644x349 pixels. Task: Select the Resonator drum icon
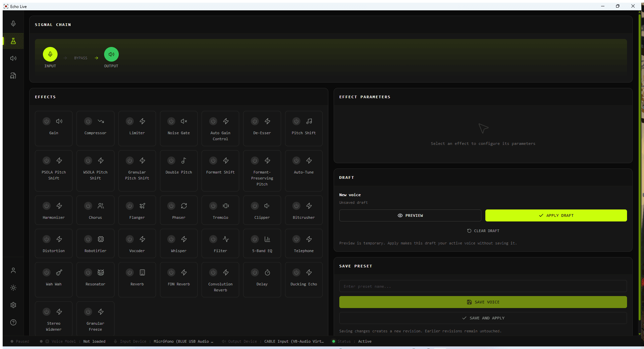(101, 272)
